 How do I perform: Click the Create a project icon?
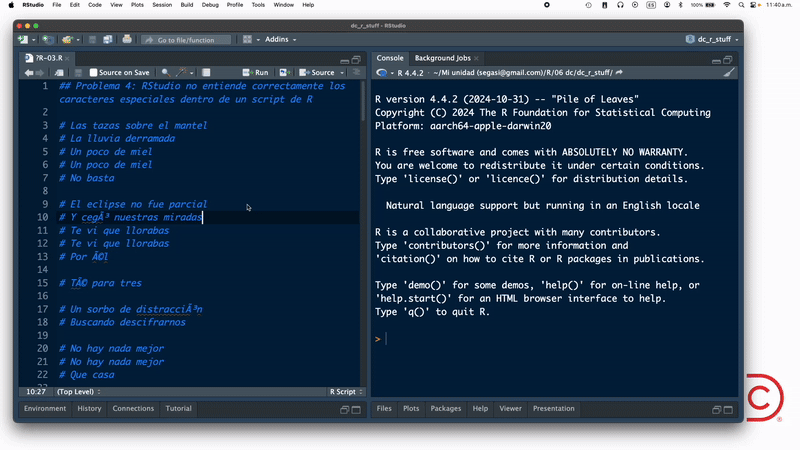point(47,39)
